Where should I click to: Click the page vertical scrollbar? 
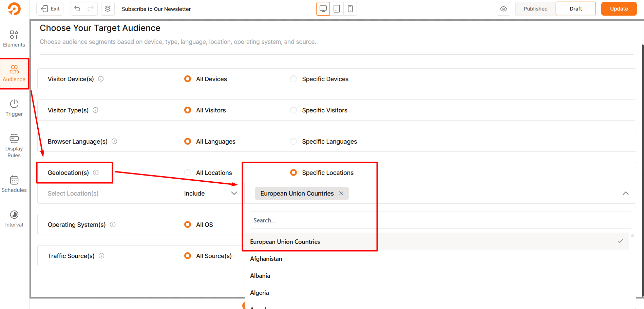[643, 170]
